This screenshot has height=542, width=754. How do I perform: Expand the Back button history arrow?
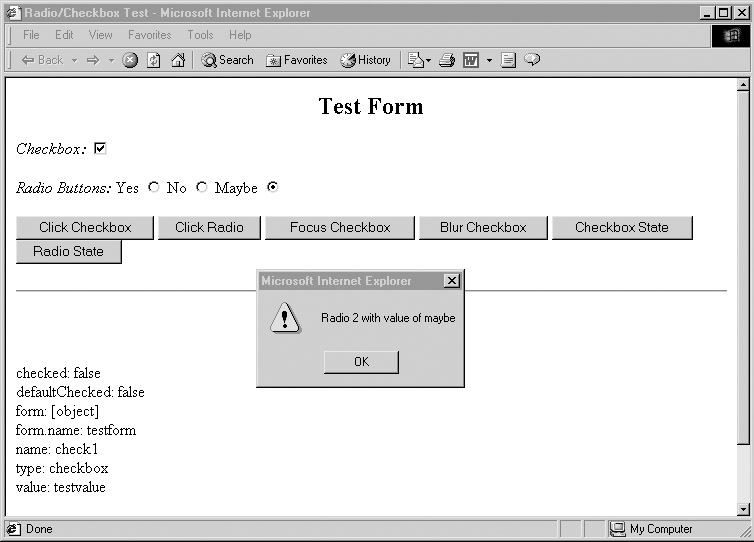pos(74,60)
